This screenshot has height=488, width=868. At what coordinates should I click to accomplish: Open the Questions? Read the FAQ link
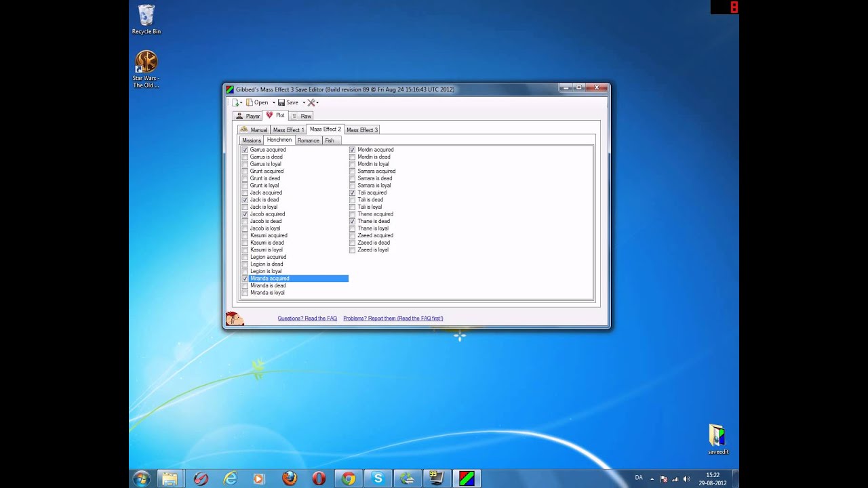307,318
